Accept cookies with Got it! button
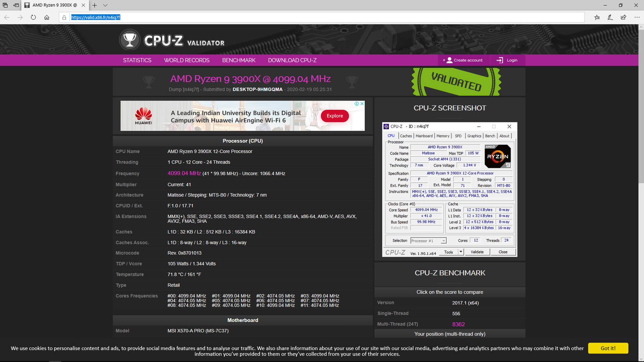 [x=608, y=348]
